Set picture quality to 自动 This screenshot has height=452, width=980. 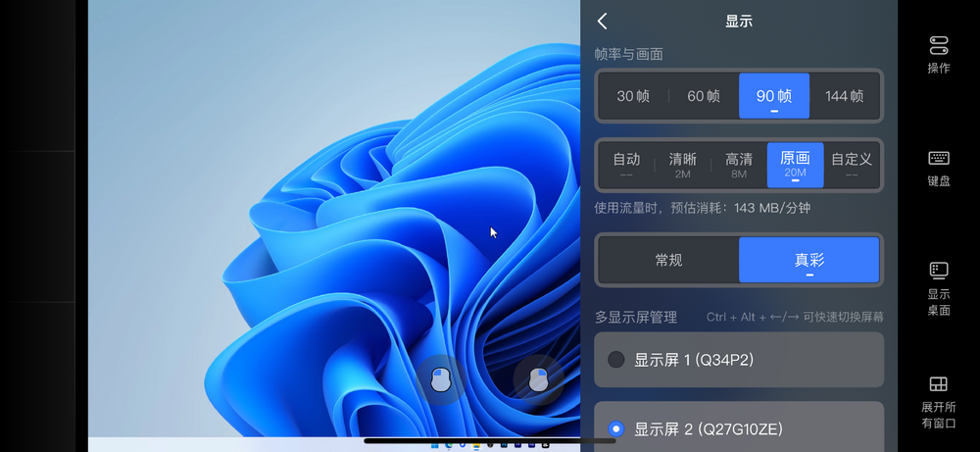[626, 164]
